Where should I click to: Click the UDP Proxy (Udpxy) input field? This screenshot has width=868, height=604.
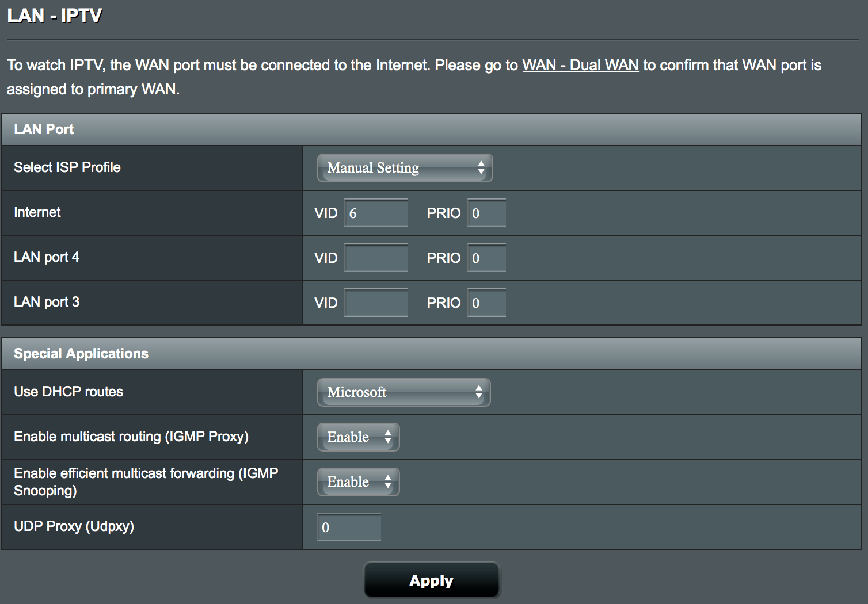pyautogui.click(x=349, y=527)
